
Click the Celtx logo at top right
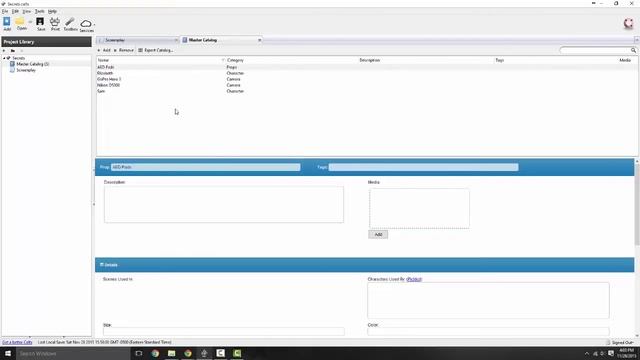tap(629, 23)
